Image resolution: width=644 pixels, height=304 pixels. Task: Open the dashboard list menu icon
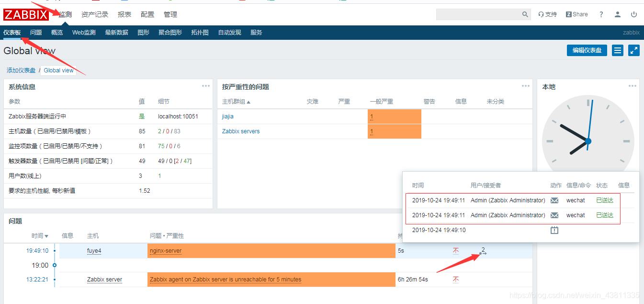[618, 50]
